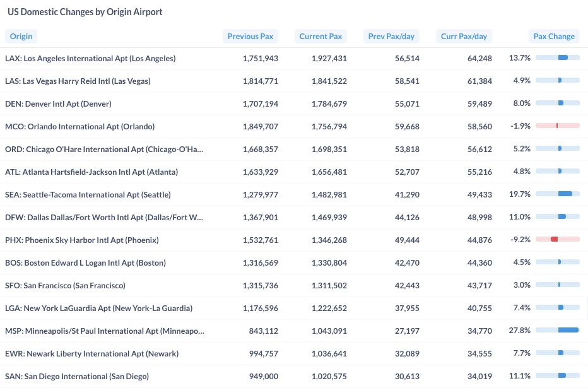Click the 19.7% pax change bar for SEA
The height and width of the screenshot is (388, 588).
coord(558,194)
